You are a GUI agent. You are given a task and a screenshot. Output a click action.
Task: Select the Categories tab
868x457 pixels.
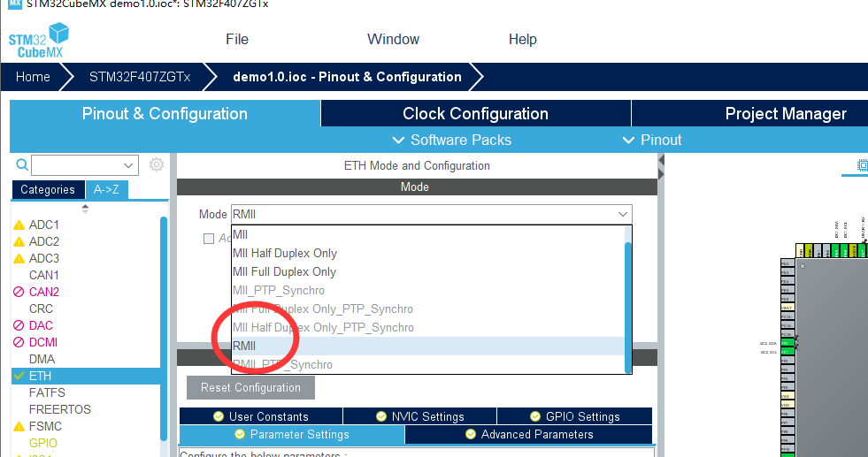[x=48, y=189]
